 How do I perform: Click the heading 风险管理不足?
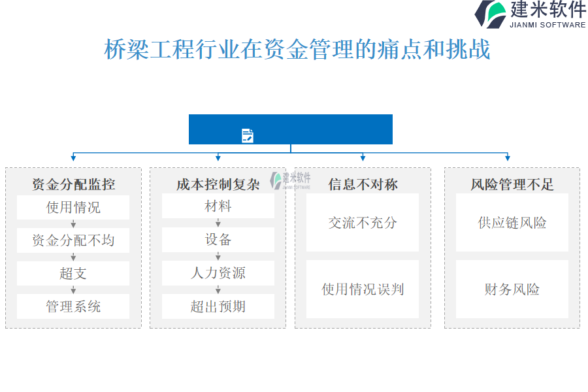click(x=512, y=184)
